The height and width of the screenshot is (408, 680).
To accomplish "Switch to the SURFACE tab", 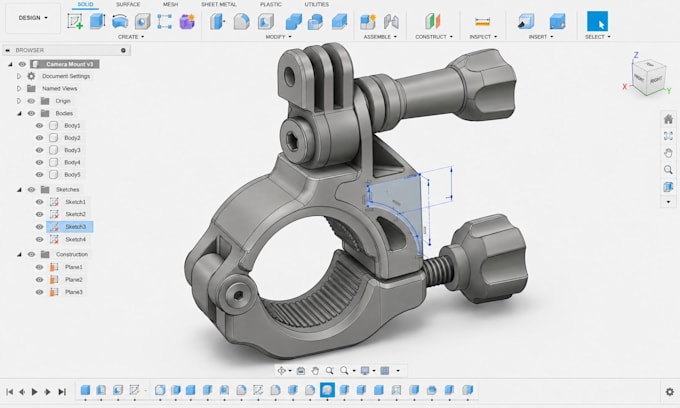I will pos(128,4).
